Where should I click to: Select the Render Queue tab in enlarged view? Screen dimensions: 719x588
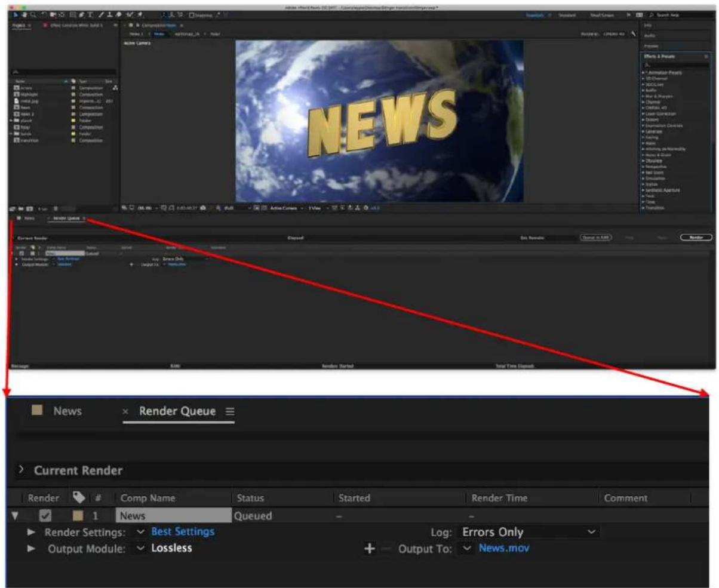(177, 411)
